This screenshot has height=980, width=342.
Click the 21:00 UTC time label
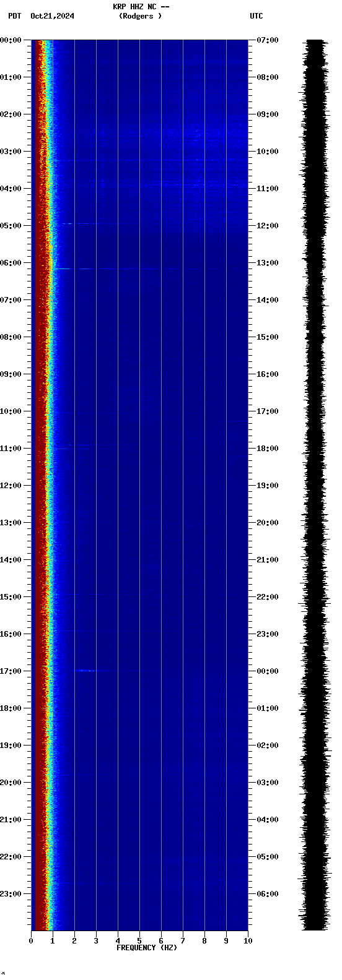click(x=268, y=560)
